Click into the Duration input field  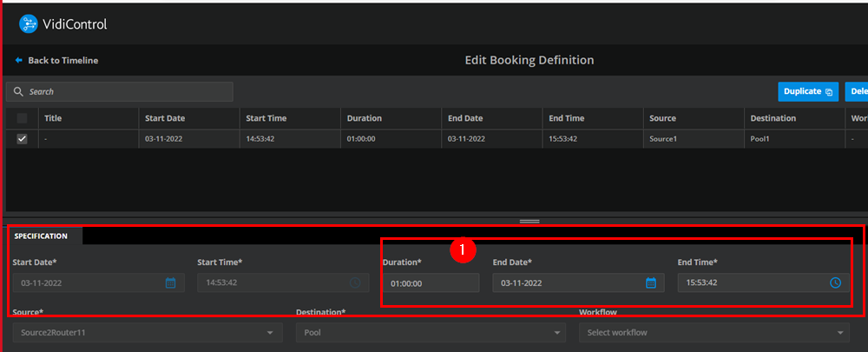point(431,282)
